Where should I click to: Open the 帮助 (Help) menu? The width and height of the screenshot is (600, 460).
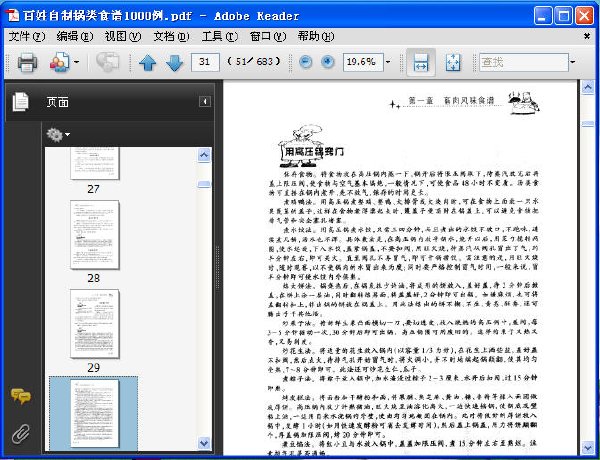tap(316, 36)
